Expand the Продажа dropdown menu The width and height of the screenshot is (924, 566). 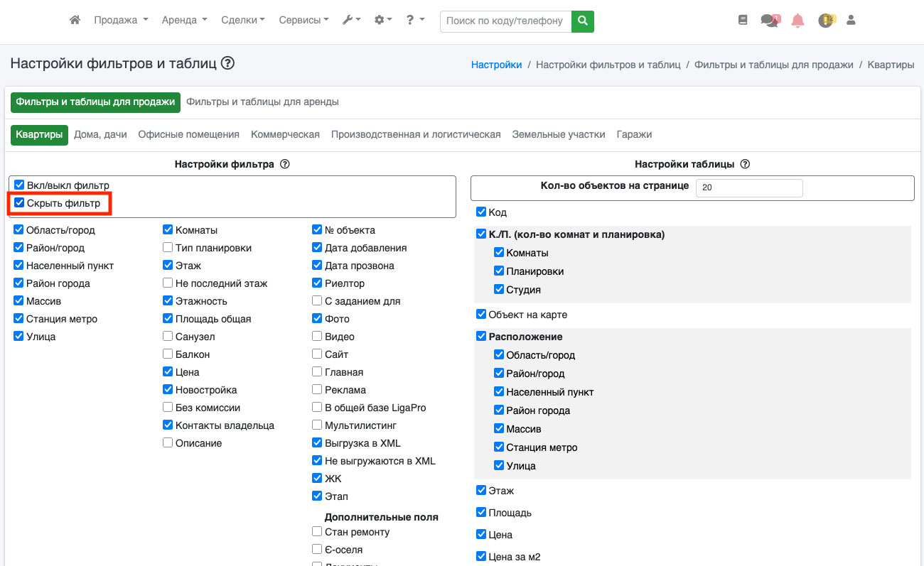[x=121, y=21]
